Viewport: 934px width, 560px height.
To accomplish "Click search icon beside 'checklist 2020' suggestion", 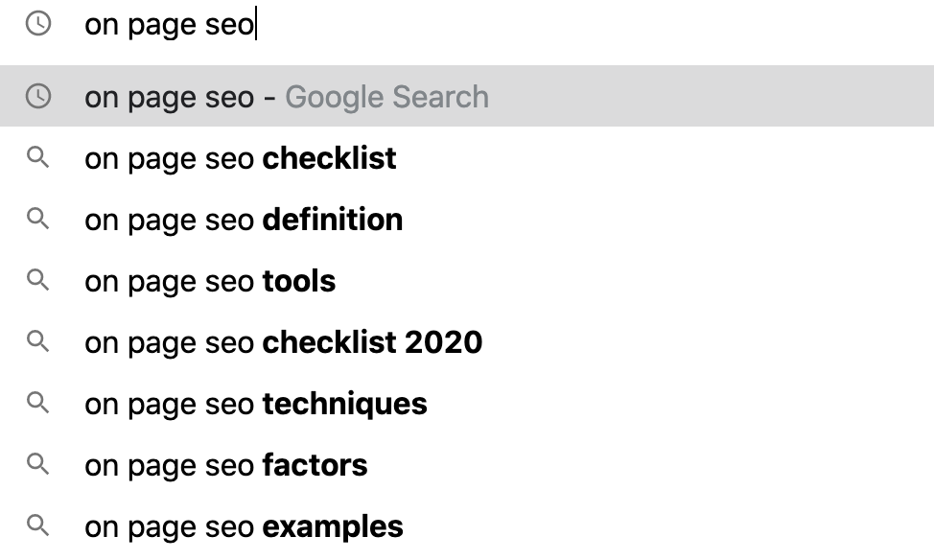I will click(37, 342).
